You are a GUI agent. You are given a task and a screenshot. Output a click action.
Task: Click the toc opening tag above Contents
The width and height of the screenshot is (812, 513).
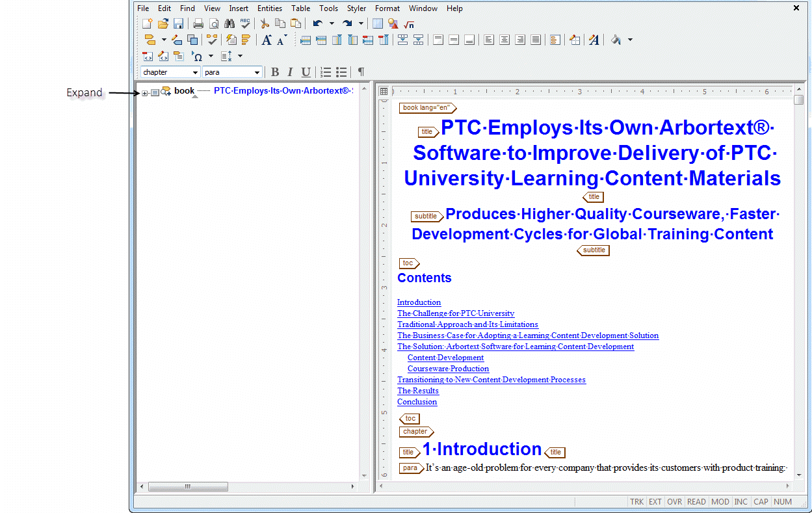point(409,263)
